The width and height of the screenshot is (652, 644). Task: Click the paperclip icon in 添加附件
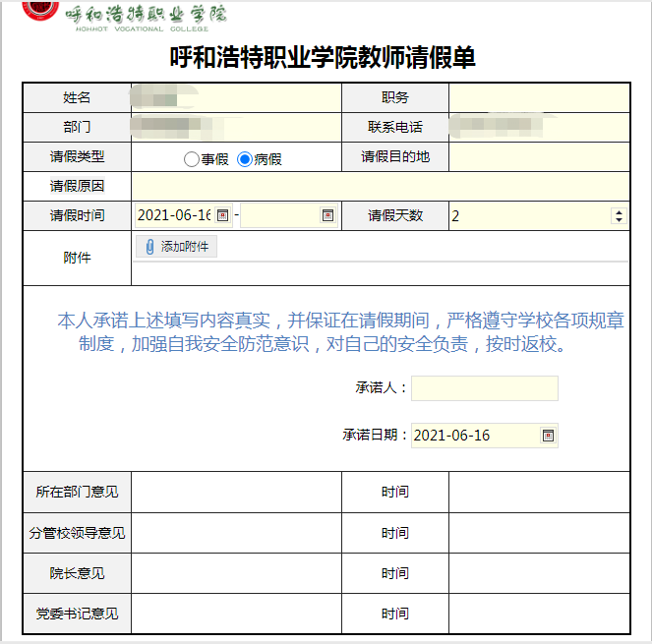149,247
